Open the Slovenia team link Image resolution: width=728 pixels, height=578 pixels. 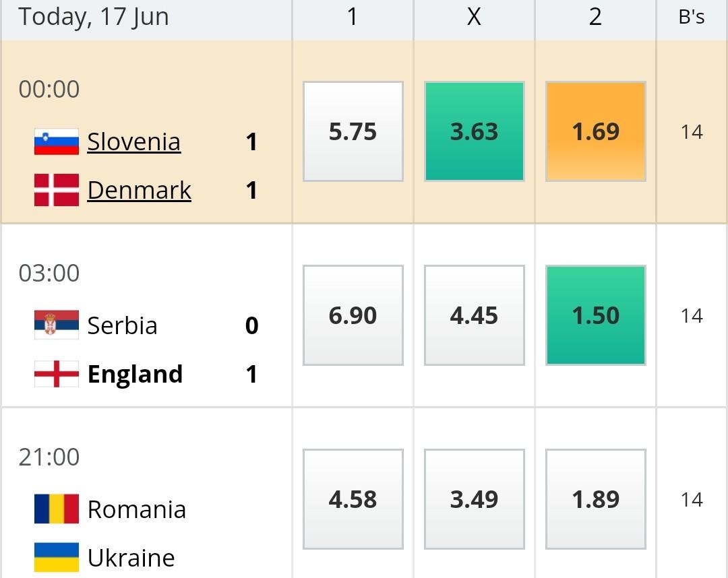134,141
